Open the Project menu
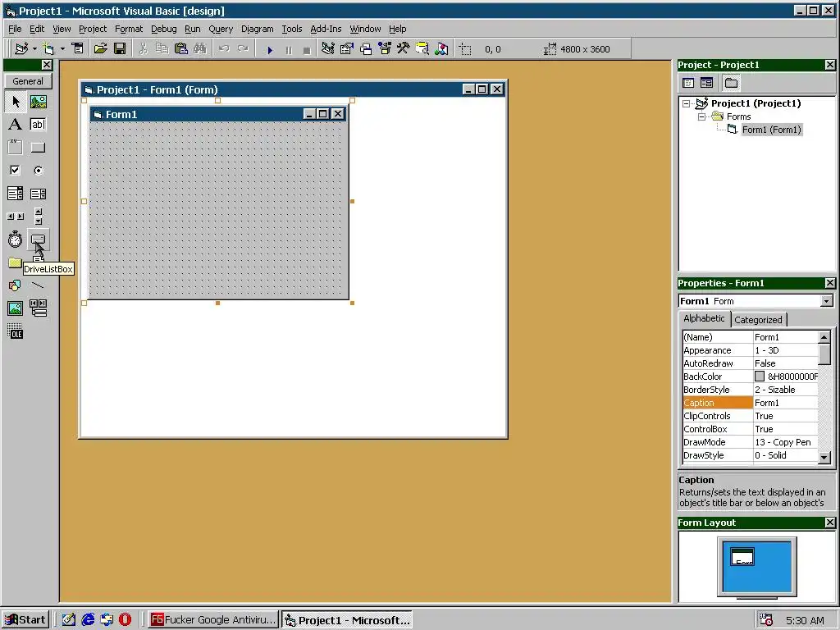The image size is (840, 630). [93, 29]
